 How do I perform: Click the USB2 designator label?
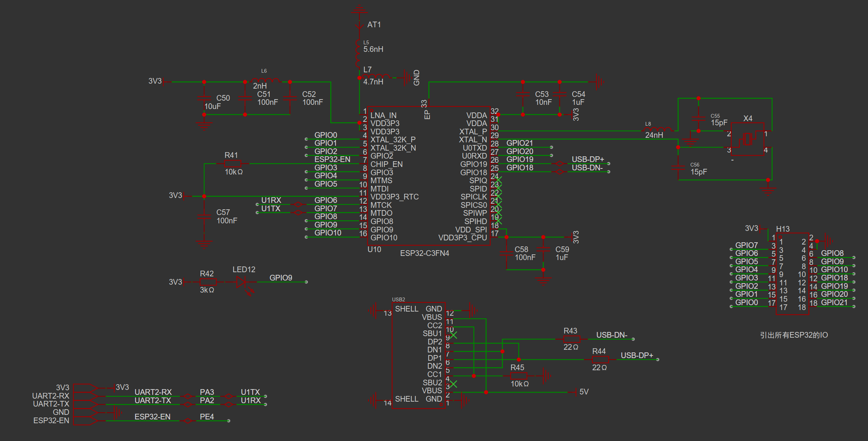click(398, 299)
